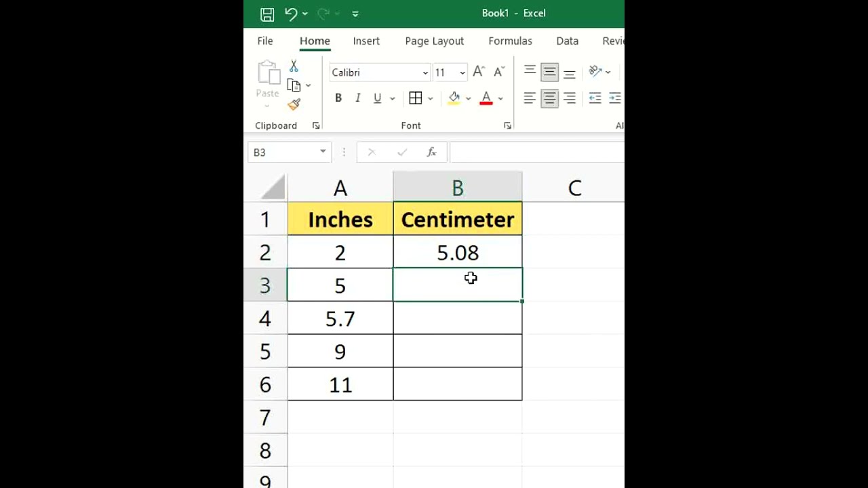Open the Data tab

(x=568, y=41)
